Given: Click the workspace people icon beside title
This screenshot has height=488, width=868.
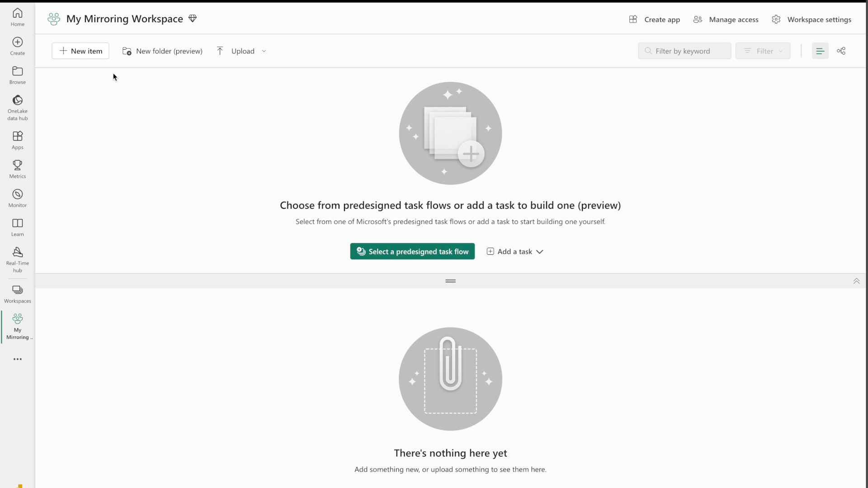Looking at the screenshot, I should (x=54, y=19).
